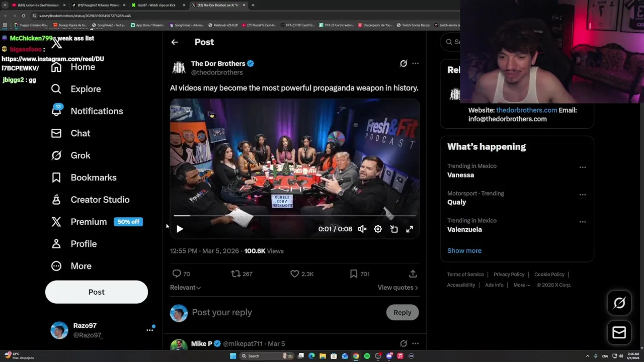Open Mike P's profile name
This screenshot has height=362, width=644.
pyautogui.click(x=202, y=344)
